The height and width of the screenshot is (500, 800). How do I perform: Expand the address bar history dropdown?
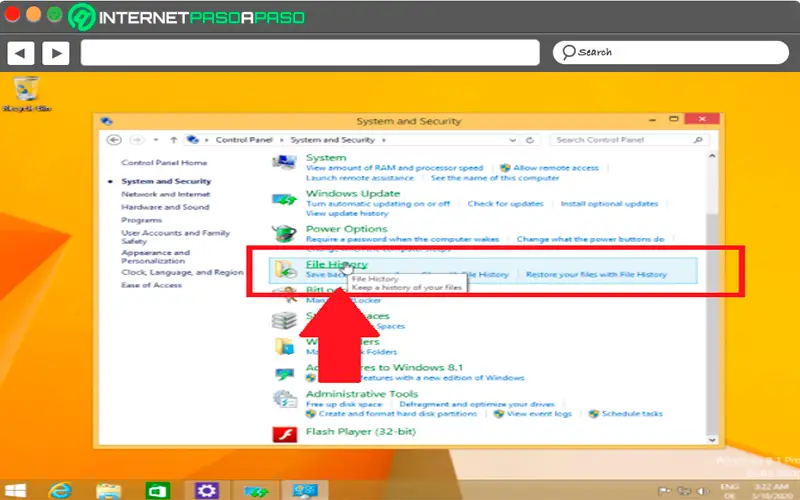(x=512, y=140)
